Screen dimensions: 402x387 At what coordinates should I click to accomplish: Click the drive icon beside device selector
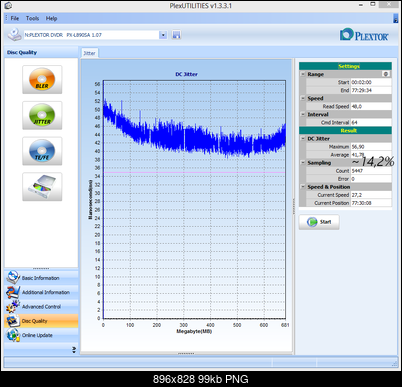click(x=14, y=35)
